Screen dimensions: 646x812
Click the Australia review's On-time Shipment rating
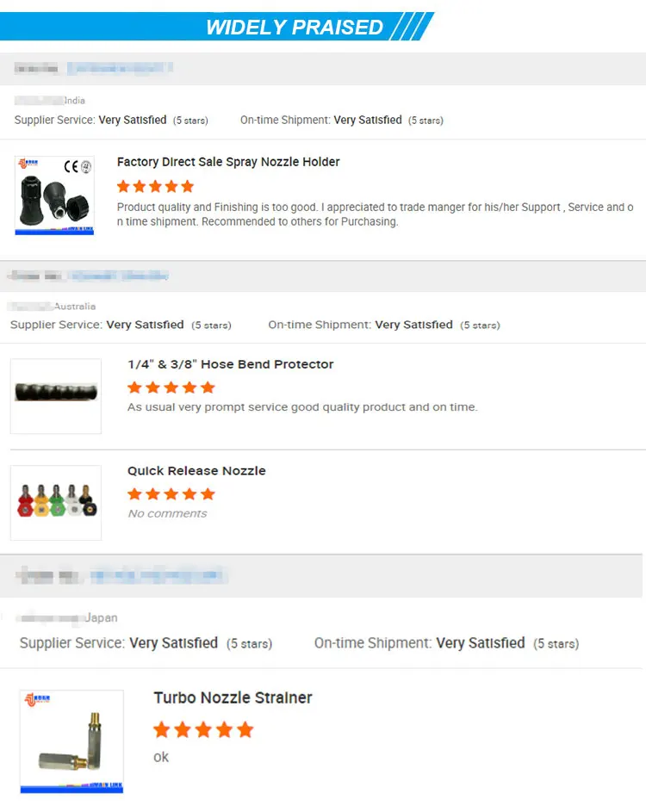pos(383,325)
